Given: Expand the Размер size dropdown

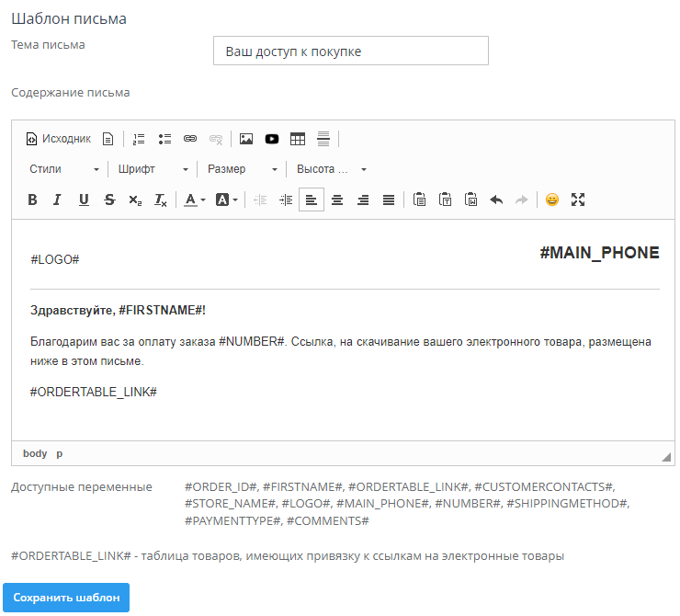Looking at the screenshot, I should tap(243, 169).
